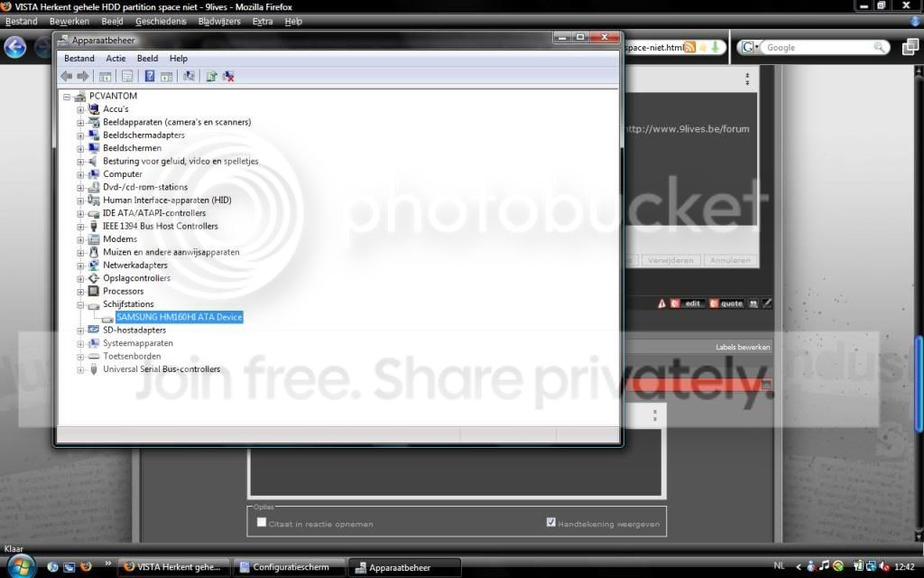This screenshot has width=924, height=578.
Task: Click Apparaatbeheer taskbar button
Action: 404,567
